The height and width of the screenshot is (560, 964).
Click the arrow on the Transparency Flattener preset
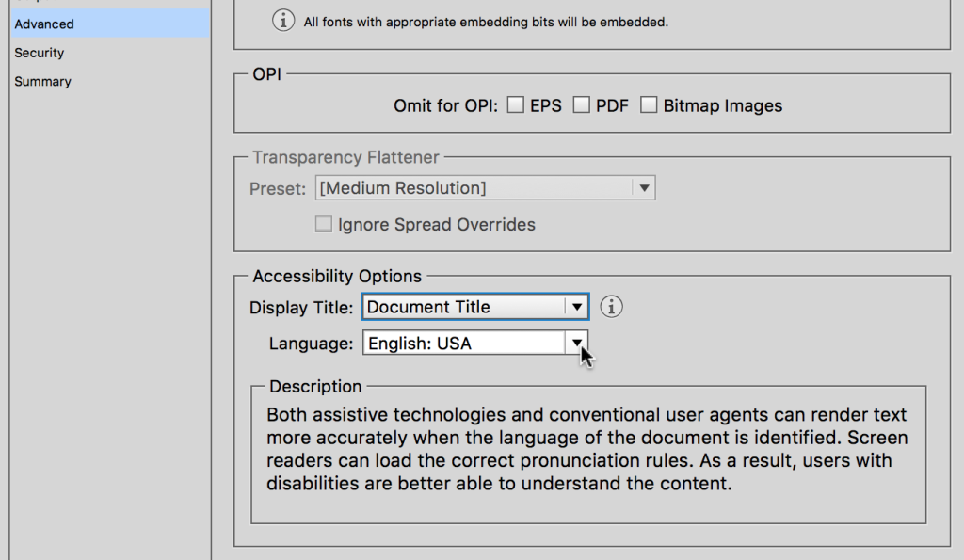coord(645,187)
